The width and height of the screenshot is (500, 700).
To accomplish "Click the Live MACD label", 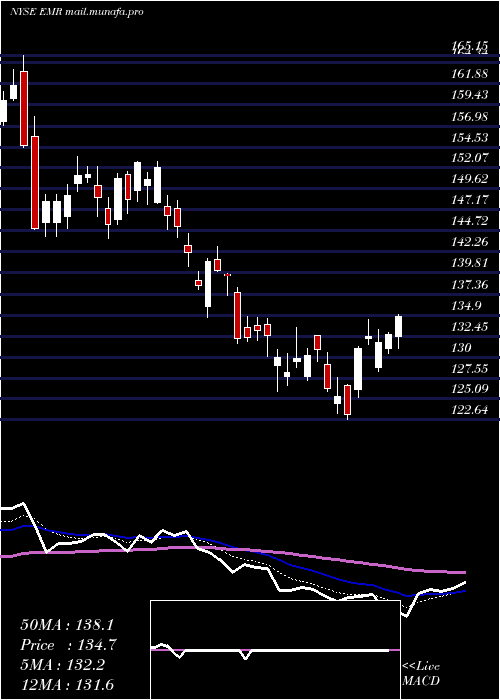I will click(x=421, y=674).
